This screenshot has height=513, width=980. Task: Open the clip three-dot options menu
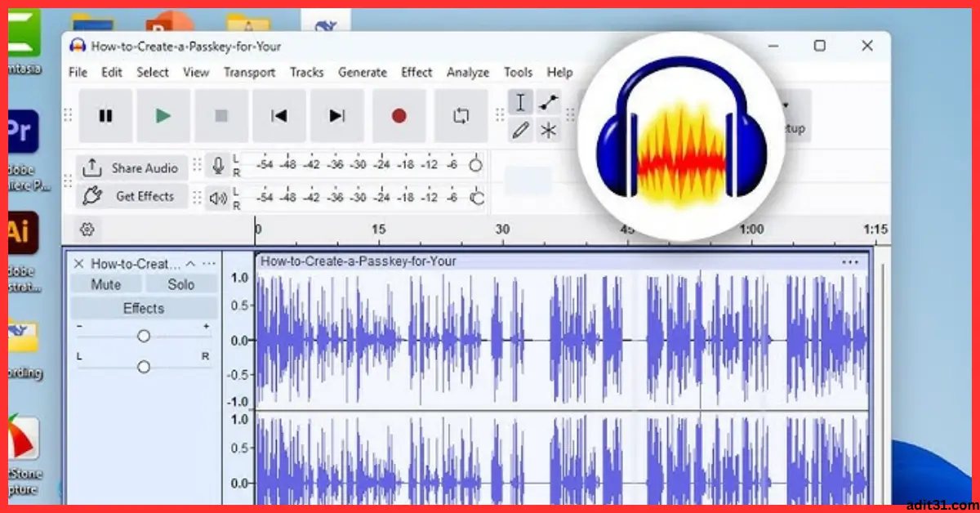(849, 262)
